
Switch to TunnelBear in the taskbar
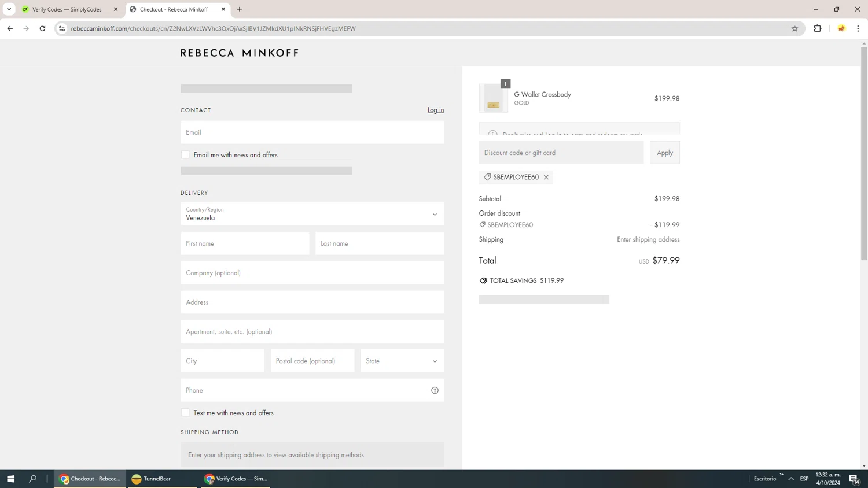point(162,479)
